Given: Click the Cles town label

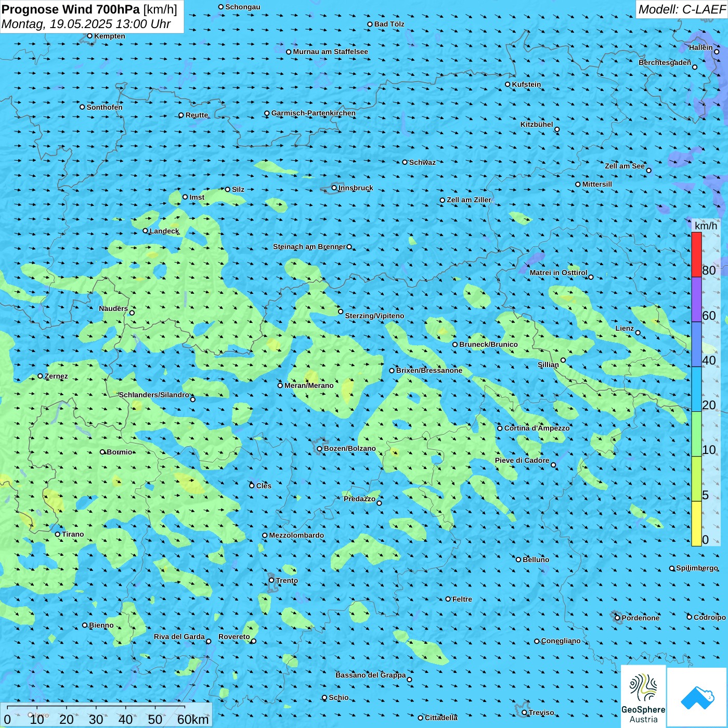Looking at the screenshot, I should (x=264, y=486).
